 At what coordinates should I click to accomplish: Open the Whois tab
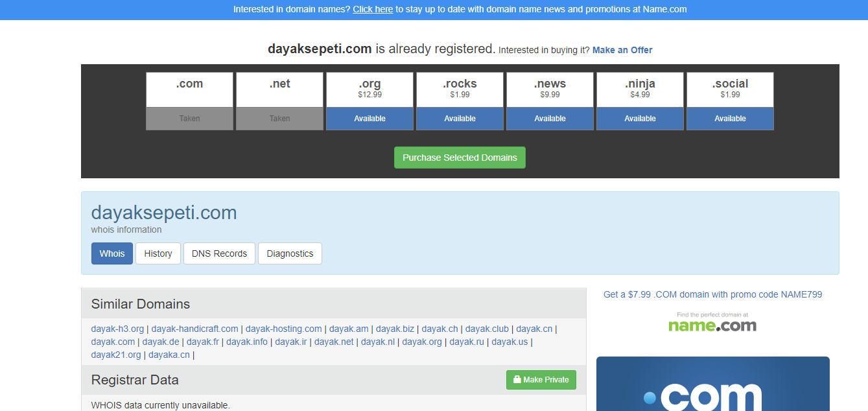click(112, 253)
